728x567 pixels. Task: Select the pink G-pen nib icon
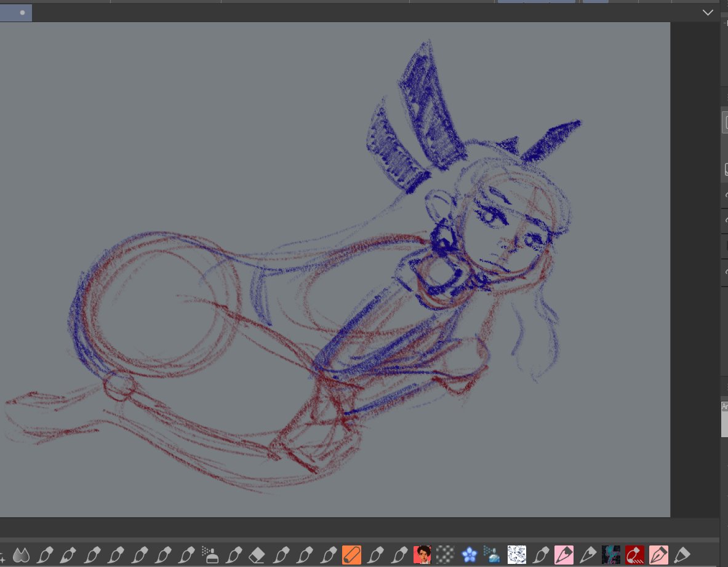(658, 555)
